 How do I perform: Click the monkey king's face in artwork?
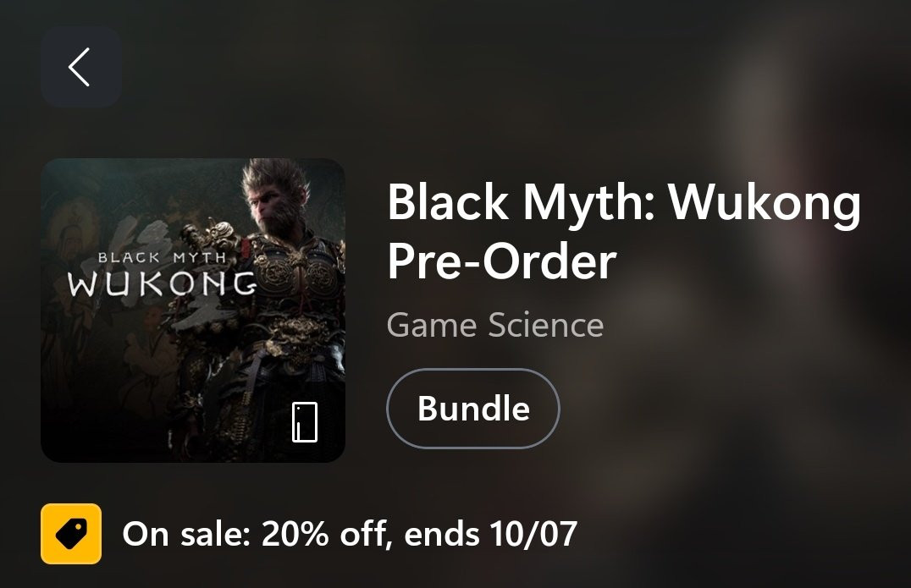click(x=273, y=210)
